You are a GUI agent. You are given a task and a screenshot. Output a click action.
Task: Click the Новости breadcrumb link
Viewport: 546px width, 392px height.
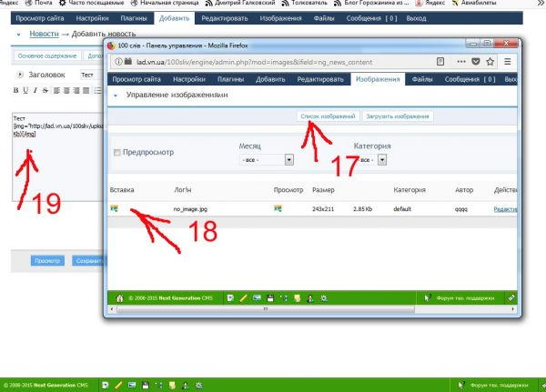44,34
